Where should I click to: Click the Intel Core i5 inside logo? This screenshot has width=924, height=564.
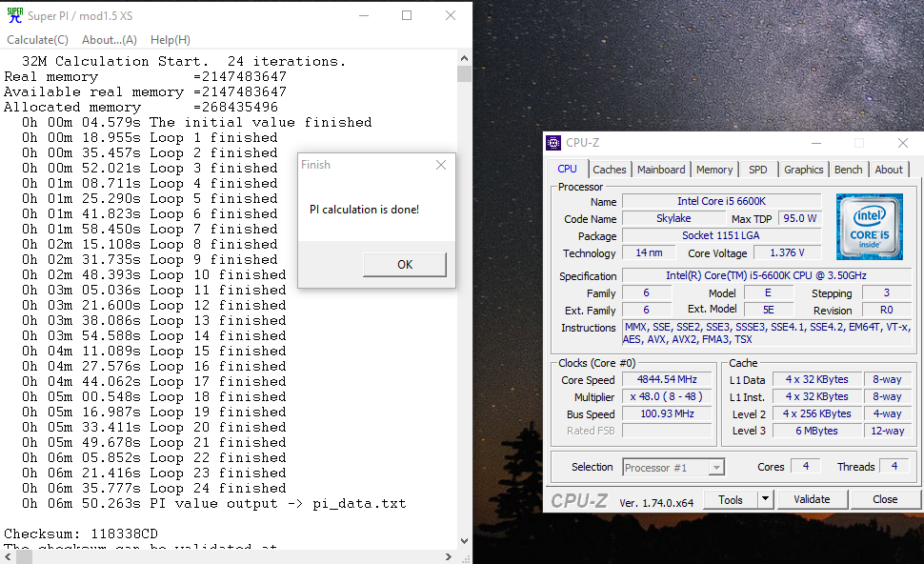(869, 227)
